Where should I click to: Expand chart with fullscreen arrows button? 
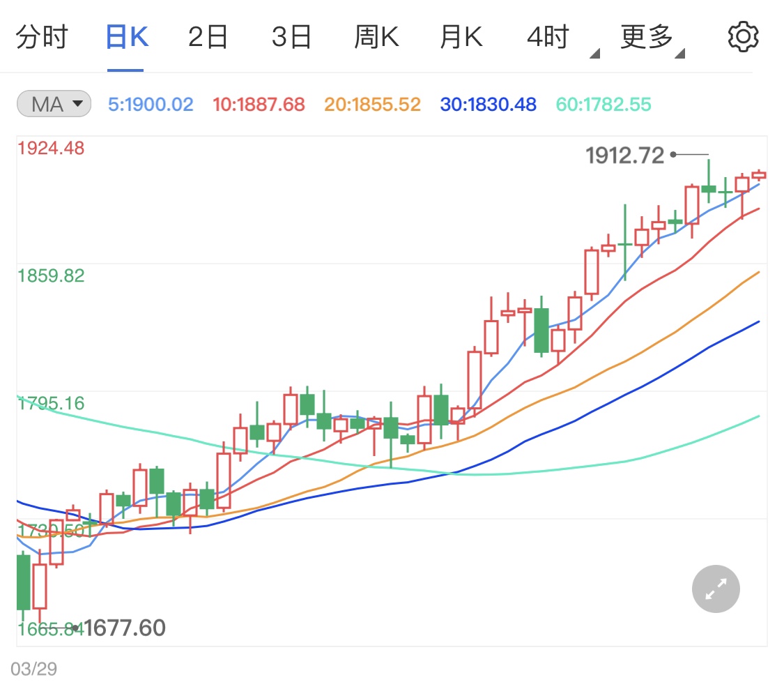pyautogui.click(x=716, y=589)
